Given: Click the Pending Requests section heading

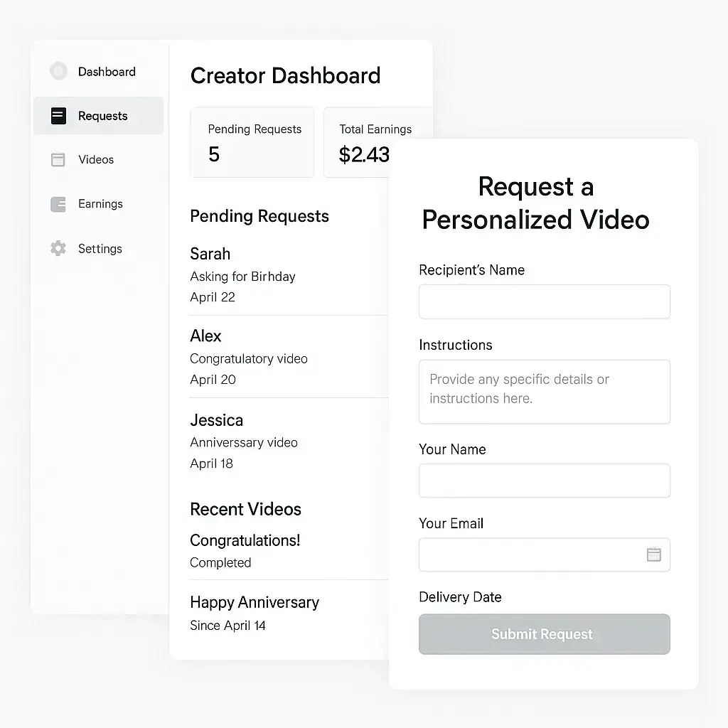Looking at the screenshot, I should point(259,216).
